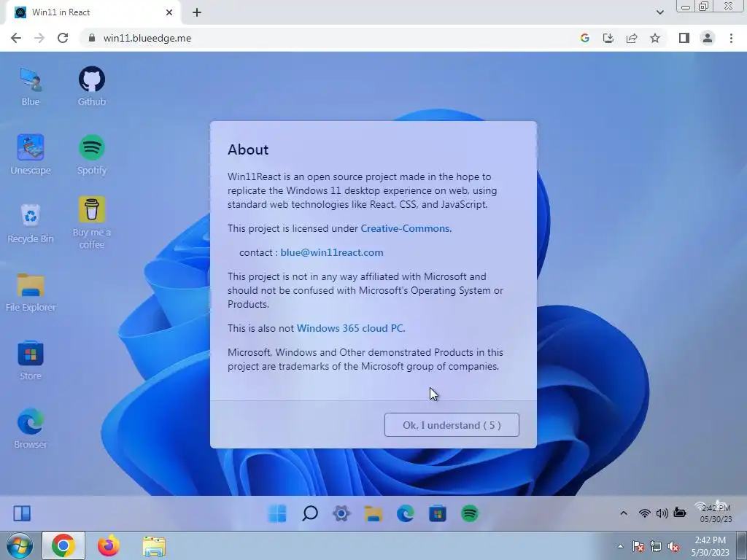Open the blue@win11react.com contact link

(332, 252)
